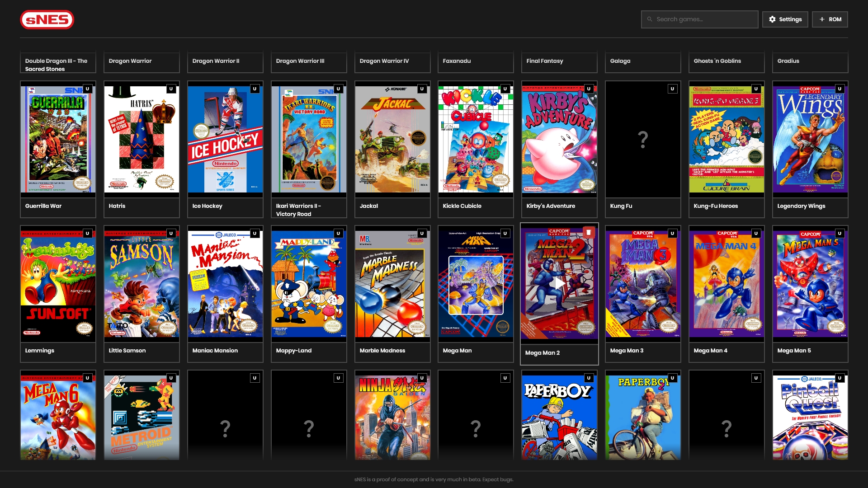Open the Settings panel
868x488 pixels.
[785, 19]
